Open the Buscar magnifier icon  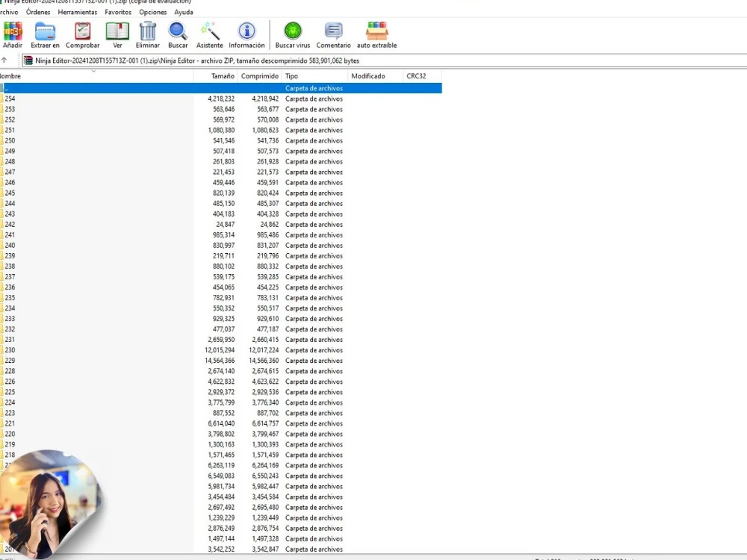pos(178,31)
